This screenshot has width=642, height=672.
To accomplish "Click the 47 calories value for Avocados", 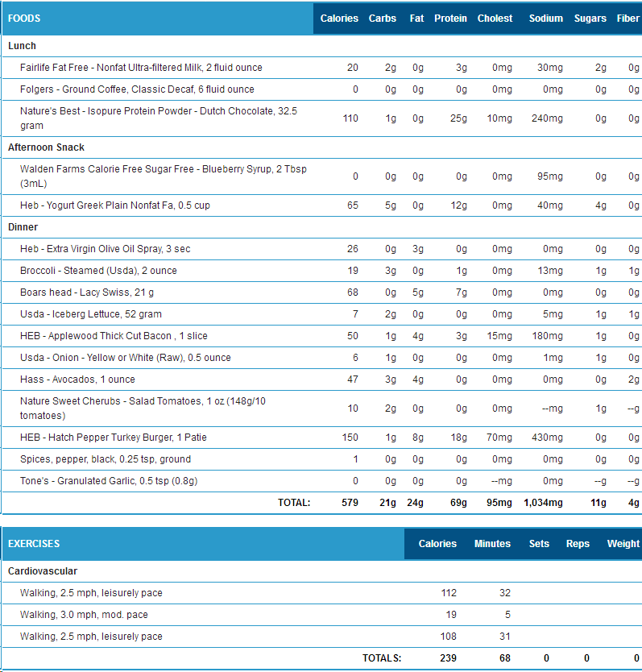I will (352, 380).
